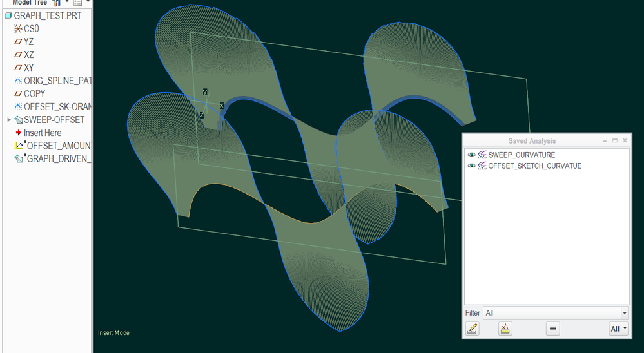This screenshot has height=353, width=644.
Task: Click the Insert Mode status text
Action: pos(113,333)
